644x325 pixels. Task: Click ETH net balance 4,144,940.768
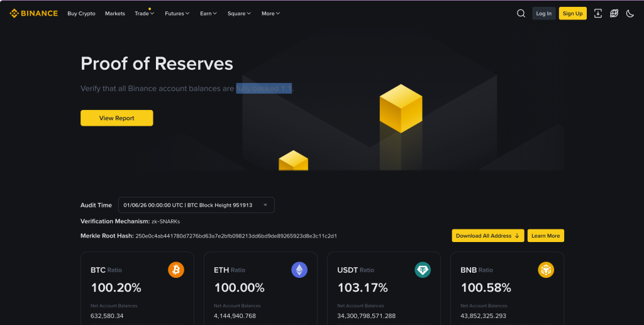coord(235,316)
